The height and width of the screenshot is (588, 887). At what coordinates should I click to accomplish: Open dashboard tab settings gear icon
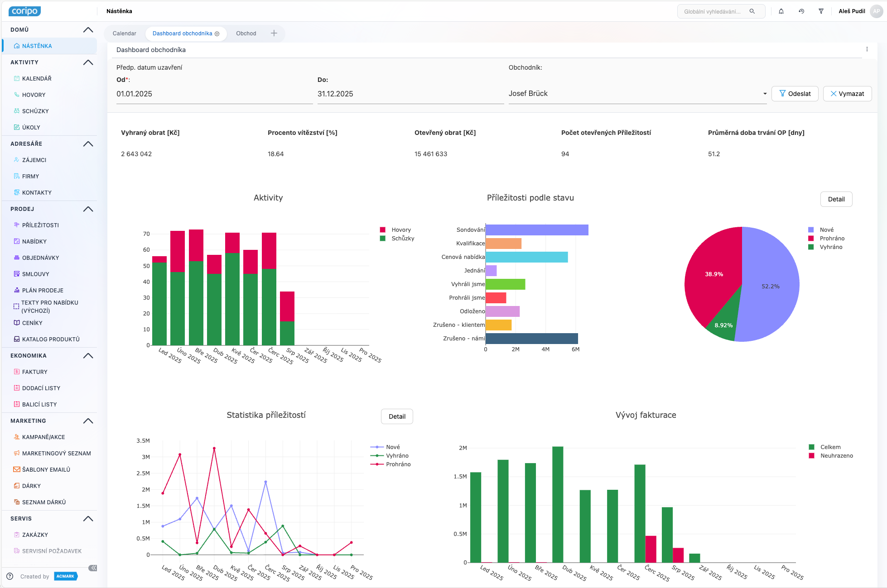[217, 34]
